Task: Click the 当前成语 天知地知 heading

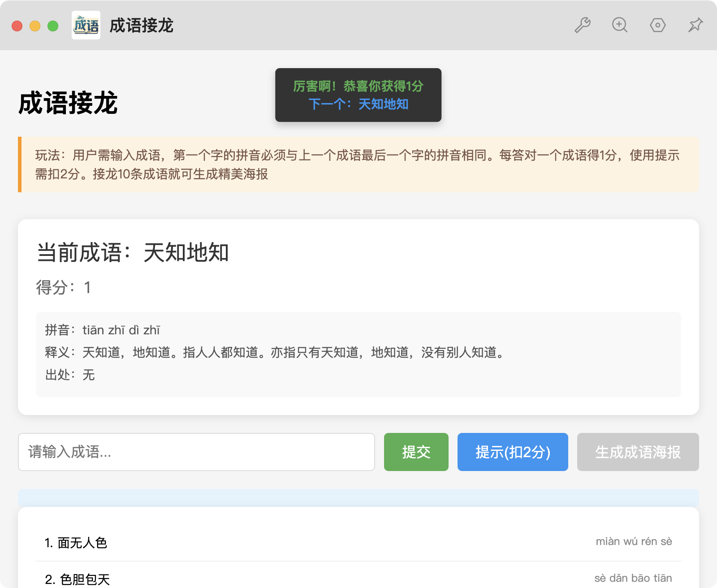Action: (x=133, y=252)
